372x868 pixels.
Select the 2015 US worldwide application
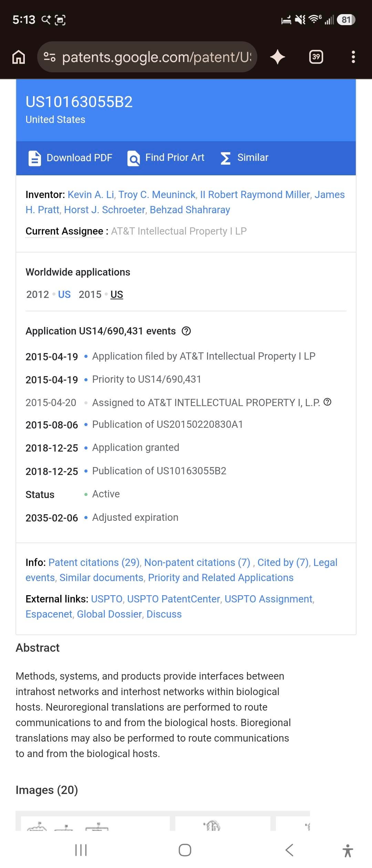pyautogui.click(x=117, y=294)
